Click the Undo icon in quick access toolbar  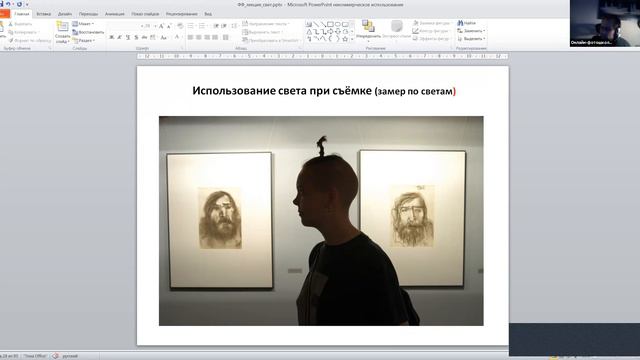[x=8, y=4]
